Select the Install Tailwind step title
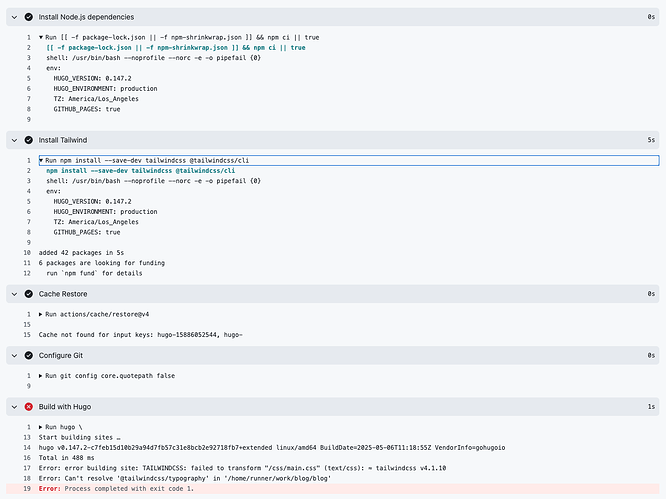The width and height of the screenshot is (666, 499). 63,140
